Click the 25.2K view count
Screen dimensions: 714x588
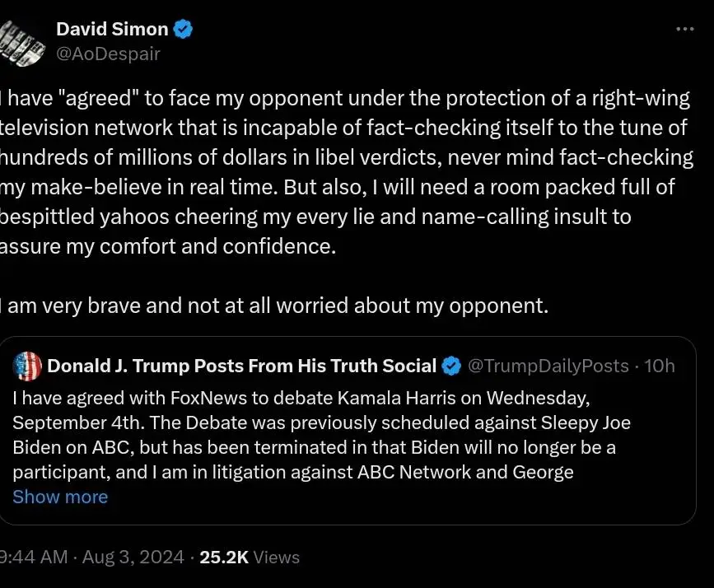(223, 557)
